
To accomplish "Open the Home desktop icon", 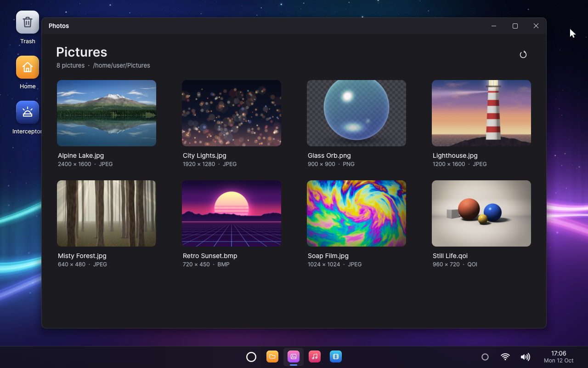I will (28, 67).
